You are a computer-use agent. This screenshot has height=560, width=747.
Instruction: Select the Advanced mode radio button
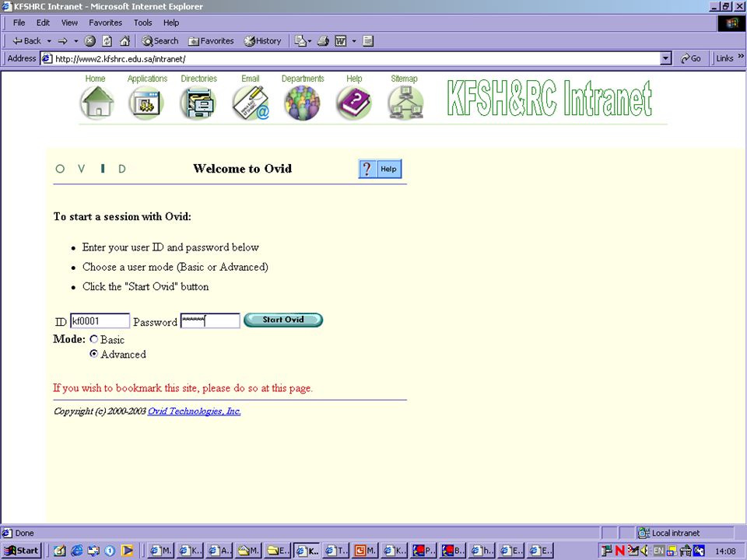pos(94,354)
